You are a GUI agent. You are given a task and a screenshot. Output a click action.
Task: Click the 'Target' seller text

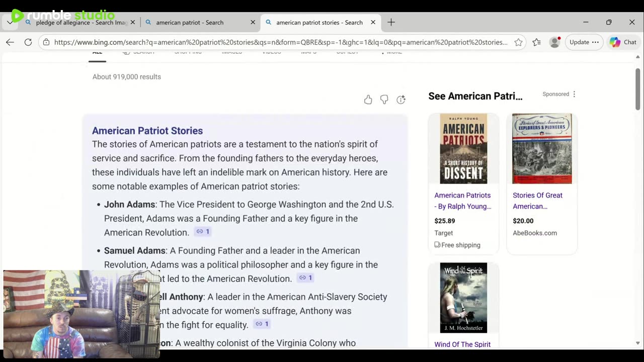[x=444, y=233]
